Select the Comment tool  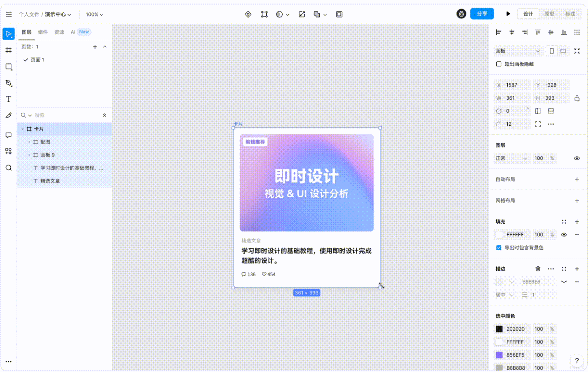click(x=8, y=135)
